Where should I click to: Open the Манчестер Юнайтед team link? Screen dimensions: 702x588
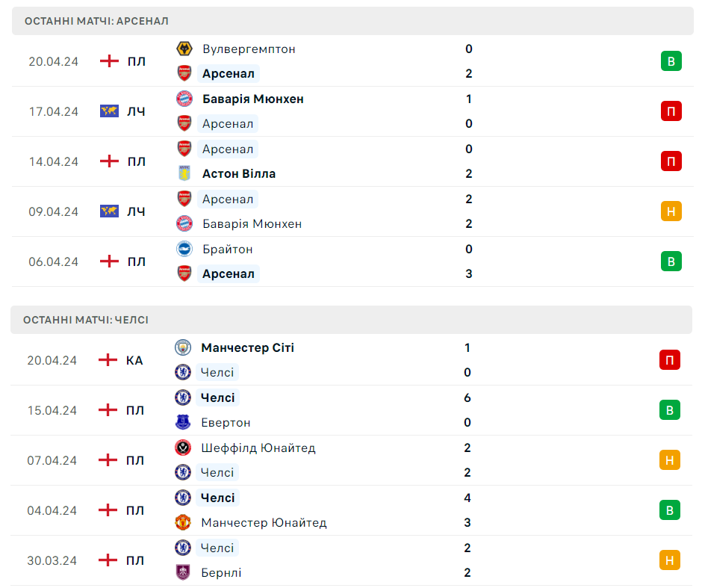tap(264, 522)
